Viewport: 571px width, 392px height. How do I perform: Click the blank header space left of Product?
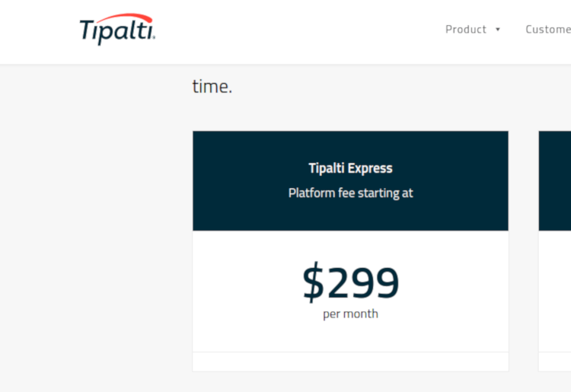(x=305, y=30)
